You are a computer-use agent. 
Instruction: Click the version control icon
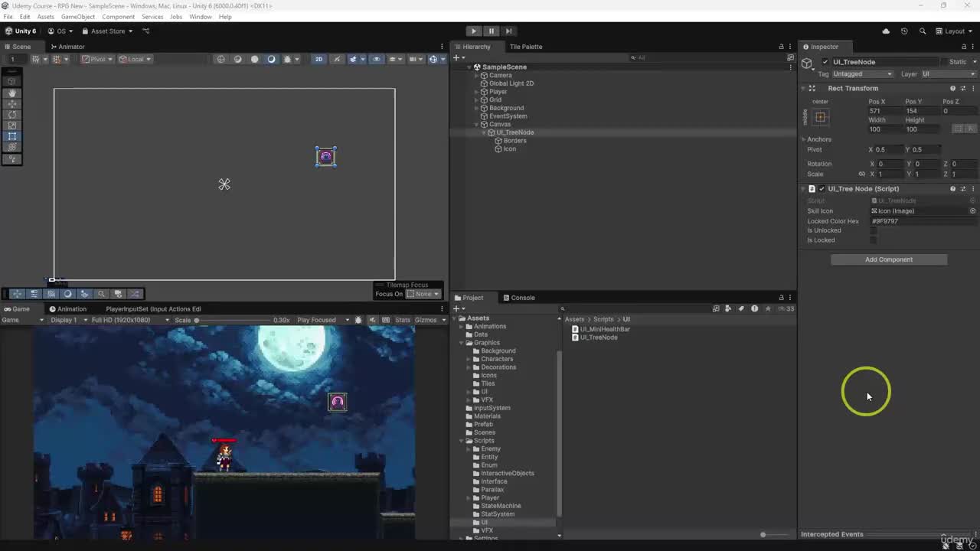click(x=146, y=31)
